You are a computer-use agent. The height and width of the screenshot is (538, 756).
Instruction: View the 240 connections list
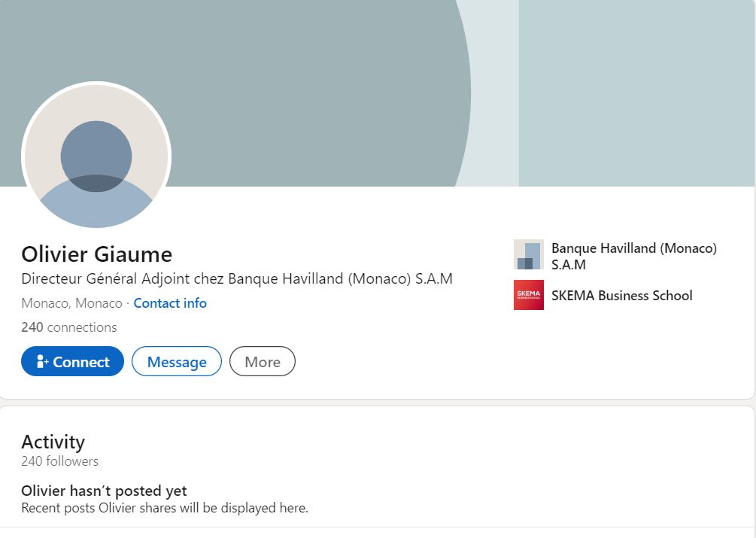(69, 327)
